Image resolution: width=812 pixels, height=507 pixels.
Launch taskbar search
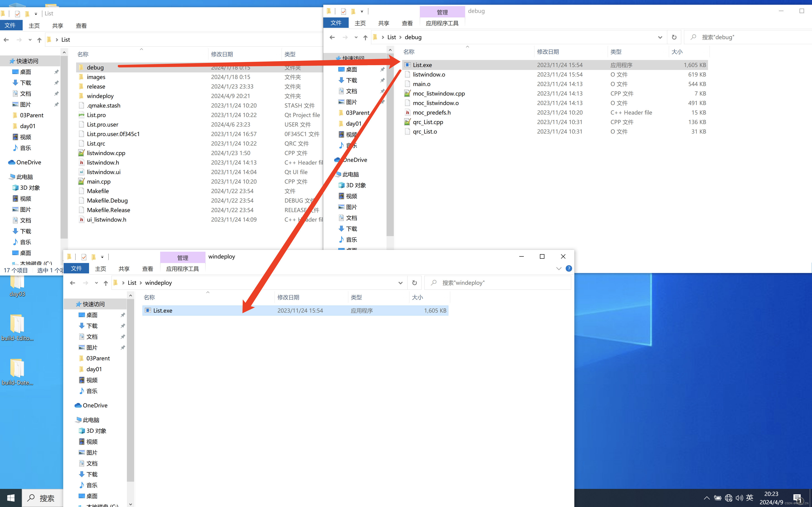pos(42,498)
